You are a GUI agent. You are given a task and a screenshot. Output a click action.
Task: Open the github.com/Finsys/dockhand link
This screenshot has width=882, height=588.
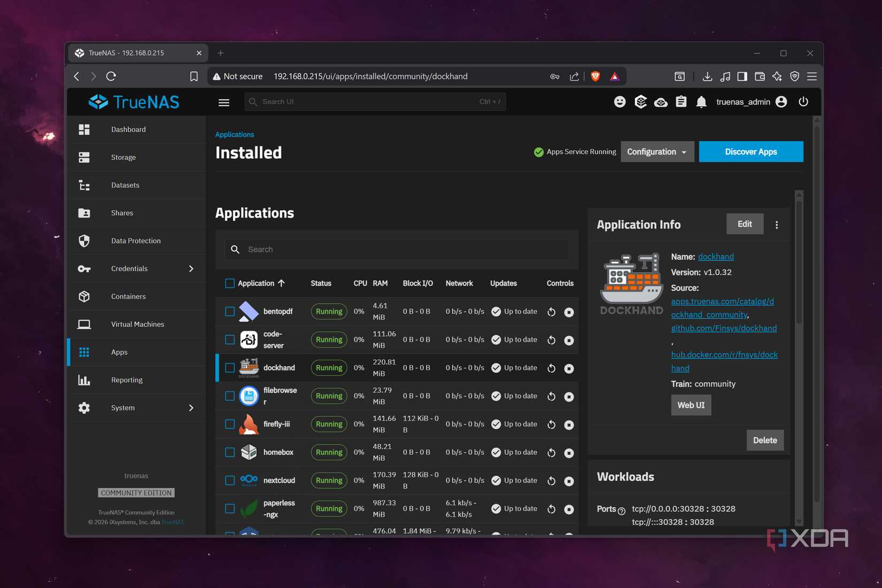724,328
